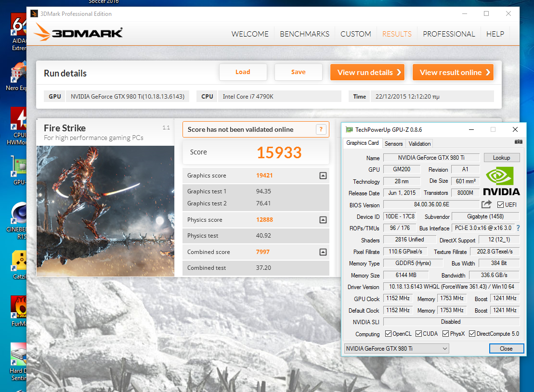Open the PROFESSIONAL tab
Screen dimensions: 534x392
449,34
